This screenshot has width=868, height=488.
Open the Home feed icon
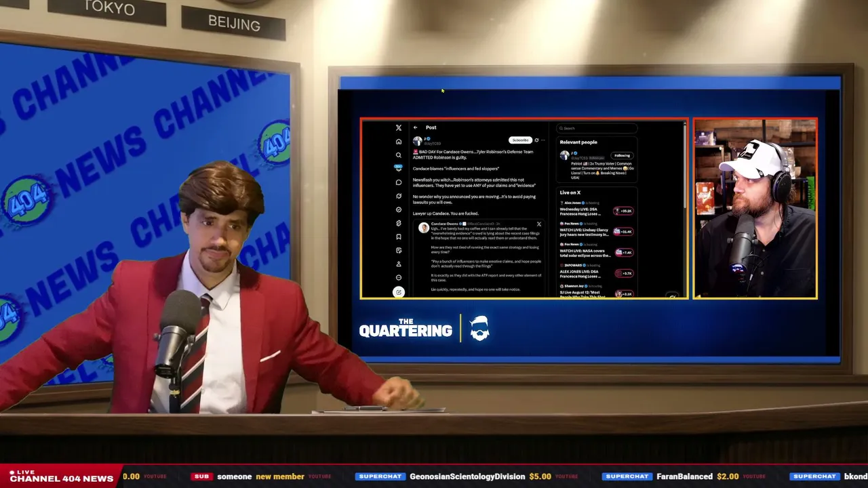[399, 142]
